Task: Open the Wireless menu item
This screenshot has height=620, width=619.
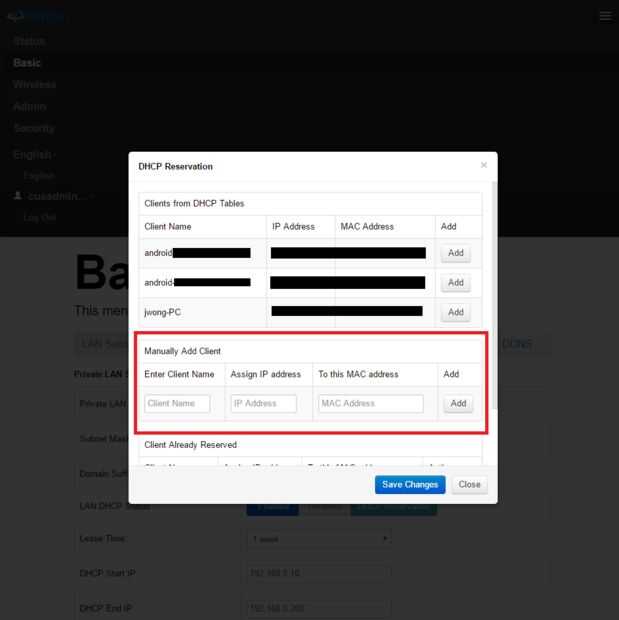Action: 34,85
